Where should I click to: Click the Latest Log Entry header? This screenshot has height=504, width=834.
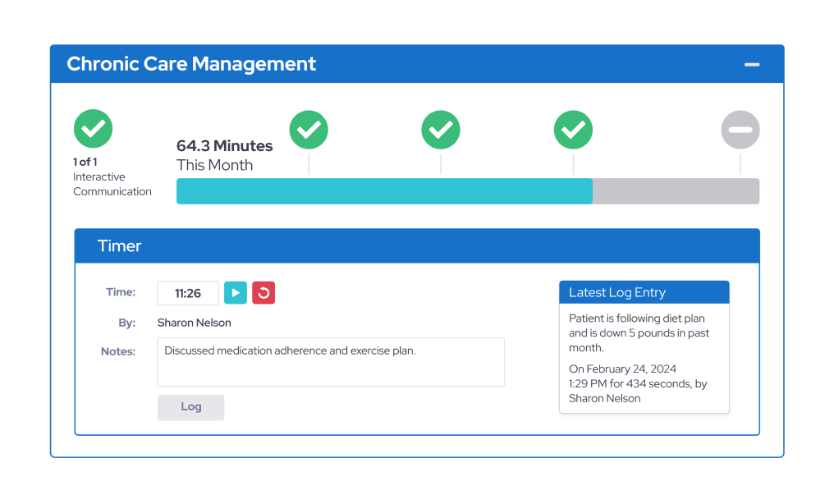[644, 292]
